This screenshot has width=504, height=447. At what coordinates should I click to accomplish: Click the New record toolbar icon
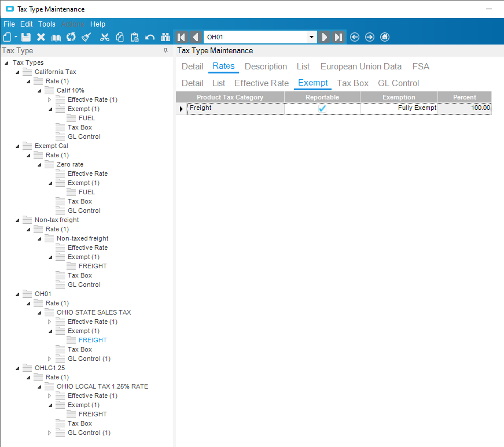point(7,37)
